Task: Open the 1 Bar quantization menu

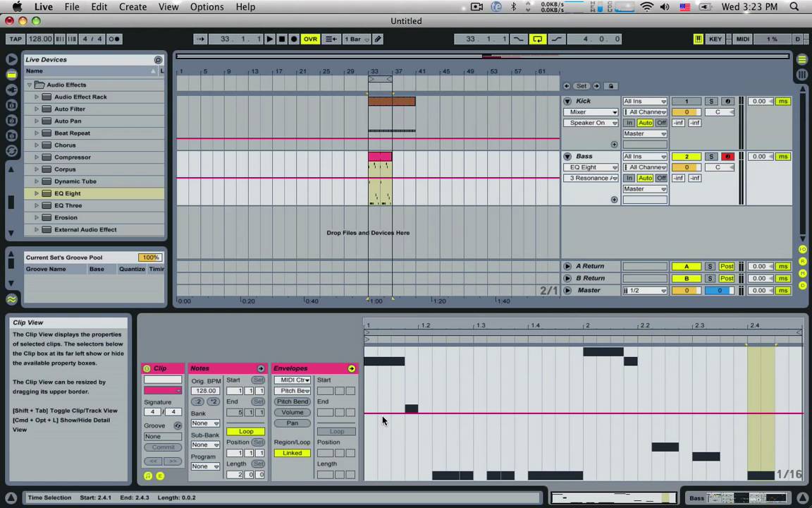Action: [x=356, y=39]
